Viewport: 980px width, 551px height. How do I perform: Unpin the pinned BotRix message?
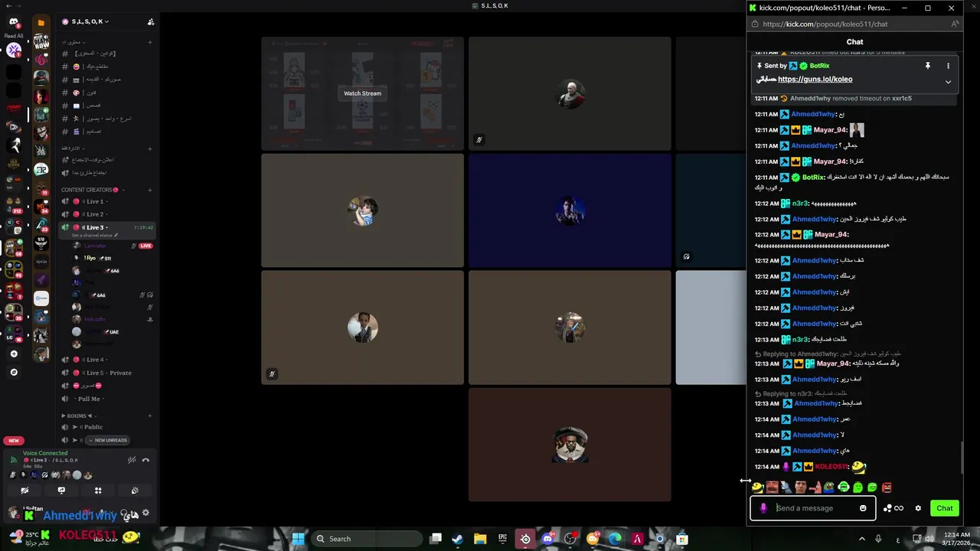[927, 66]
